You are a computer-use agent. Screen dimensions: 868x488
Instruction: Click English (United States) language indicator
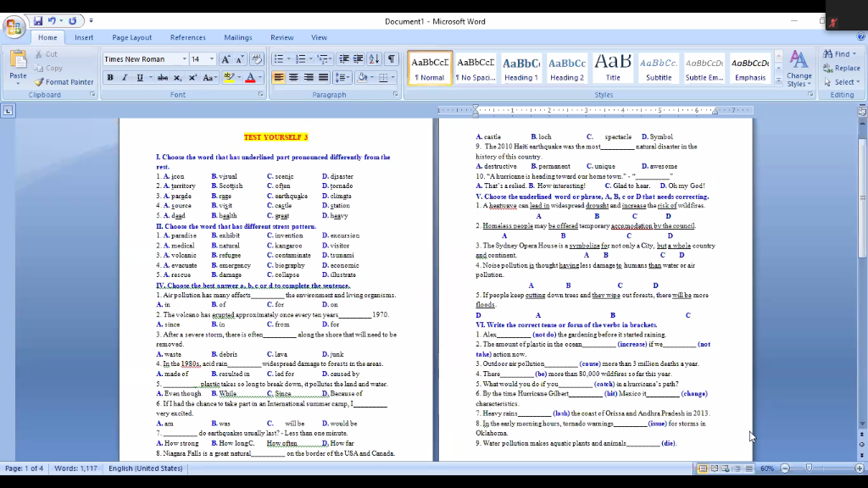pos(146,468)
